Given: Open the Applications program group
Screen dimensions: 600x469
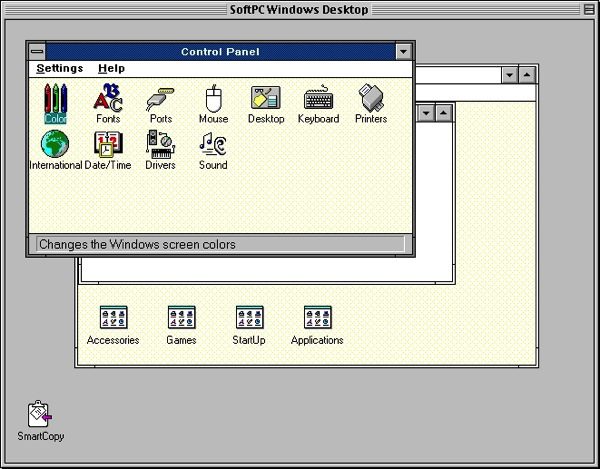Looking at the screenshot, I should click(317, 318).
